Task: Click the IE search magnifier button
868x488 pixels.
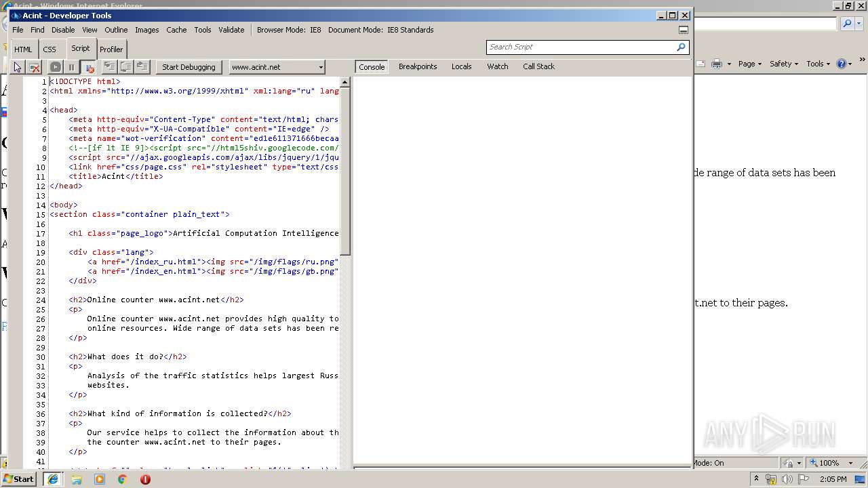Action: 847,24
